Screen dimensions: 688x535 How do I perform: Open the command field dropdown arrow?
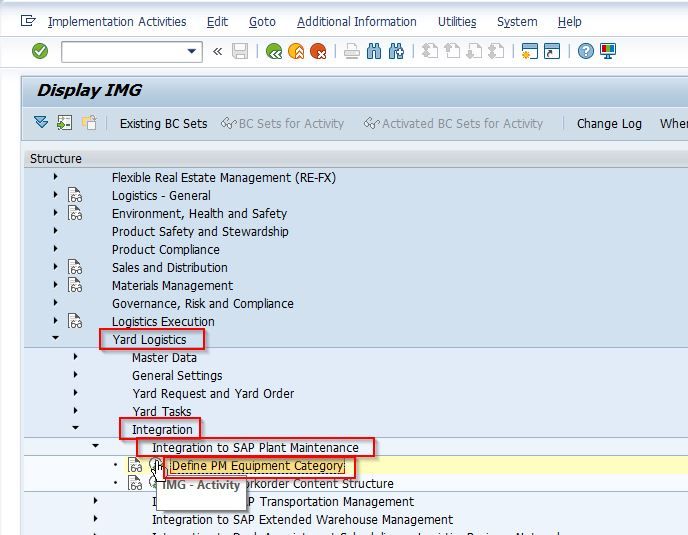click(x=192, y=51)
